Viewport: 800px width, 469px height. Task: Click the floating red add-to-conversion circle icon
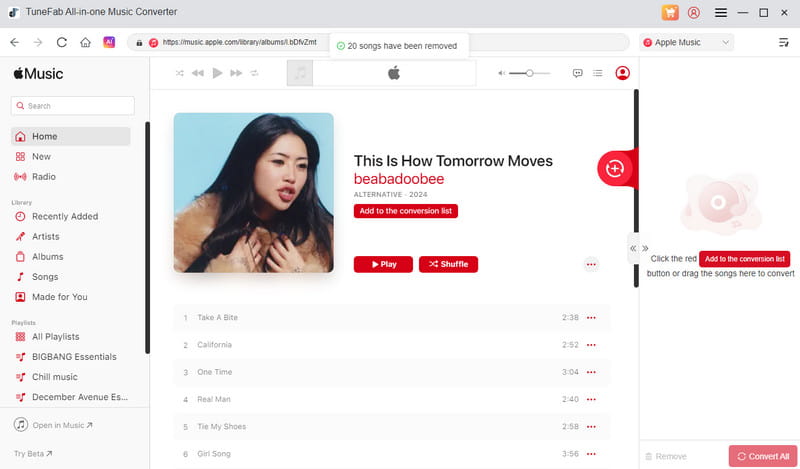pos(614,168)
